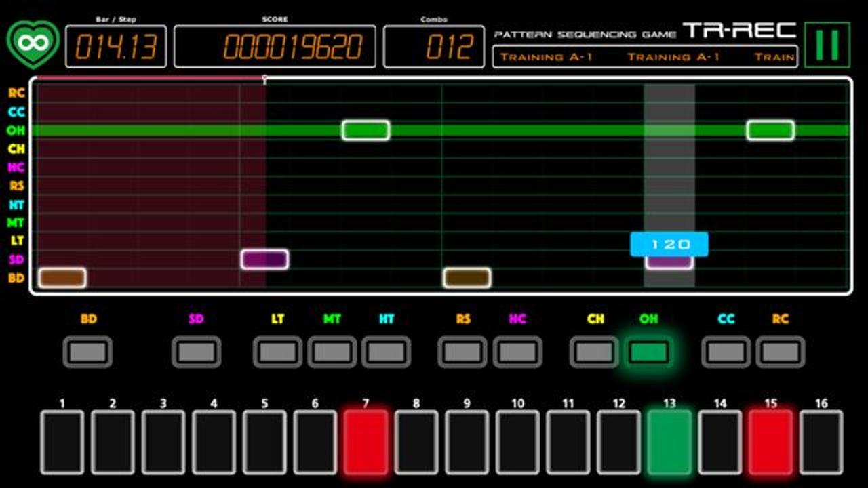Viewport: 868px width, 488px height.
Task: Select the SD instrument button
Action: [197, 352]
